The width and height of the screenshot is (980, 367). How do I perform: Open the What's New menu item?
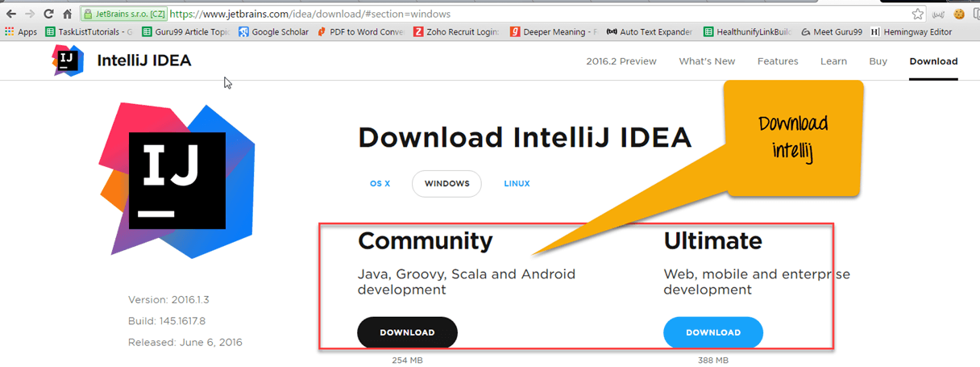pyautogui.click(x=707, y=61)
